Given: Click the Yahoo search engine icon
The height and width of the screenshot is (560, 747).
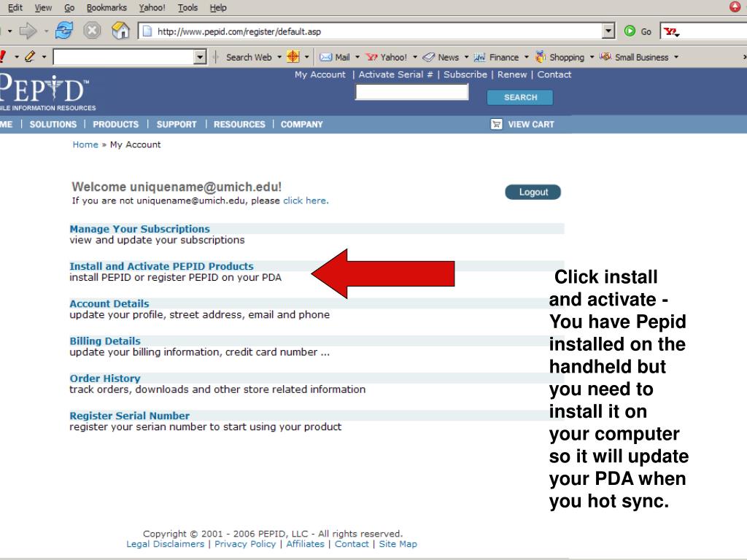Looking at the screenshot, I should 670,32.
